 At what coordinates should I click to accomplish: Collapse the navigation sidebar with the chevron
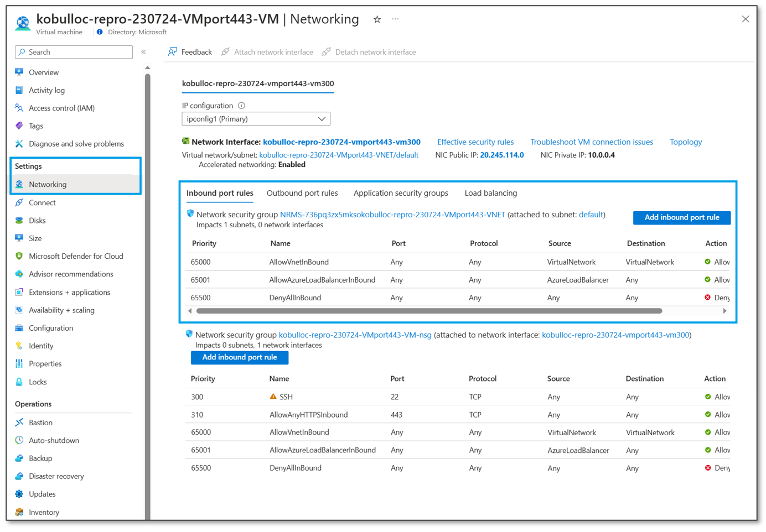tap(143, 51)
